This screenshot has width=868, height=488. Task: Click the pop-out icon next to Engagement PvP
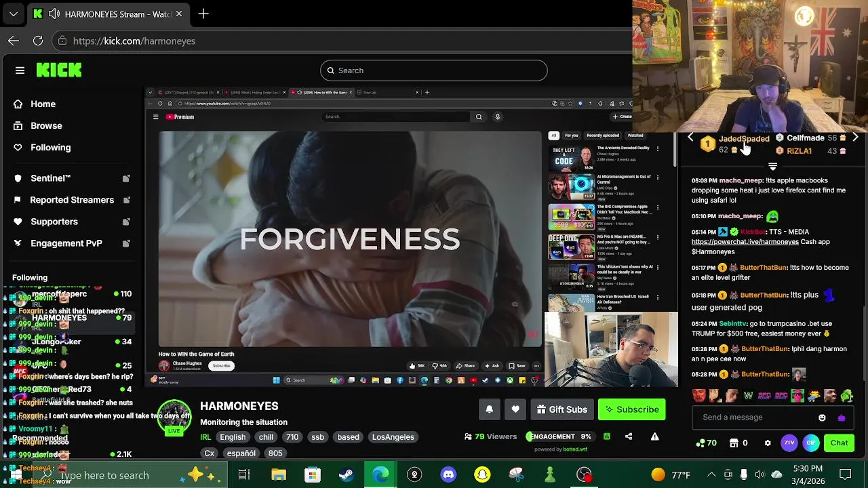[126, 243]
